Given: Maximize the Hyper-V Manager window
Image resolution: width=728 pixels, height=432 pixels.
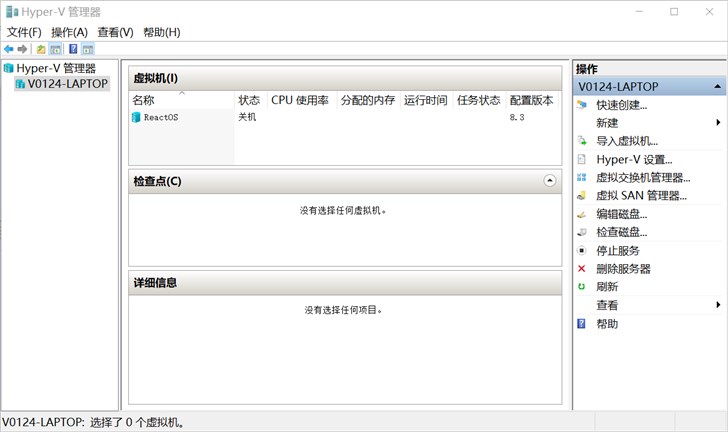Looking at the screenshot, I should click(674, 12).
